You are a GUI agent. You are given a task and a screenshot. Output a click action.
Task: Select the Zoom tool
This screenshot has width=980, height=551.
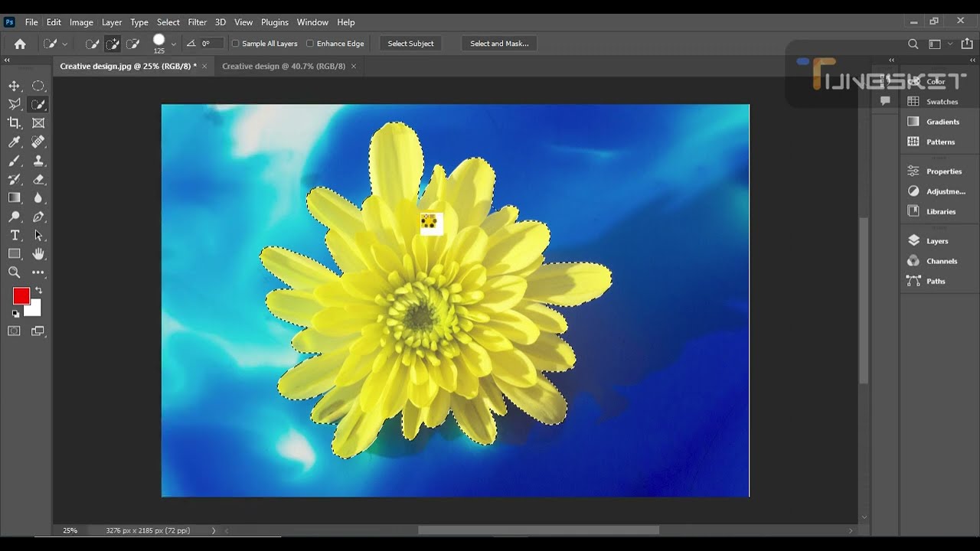pyautogui.click(x=15, y=272)
